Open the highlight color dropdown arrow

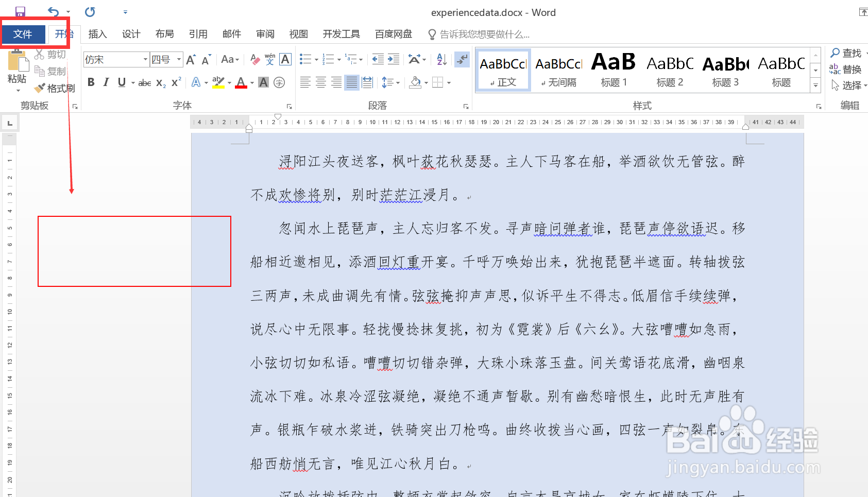point(229,82)
